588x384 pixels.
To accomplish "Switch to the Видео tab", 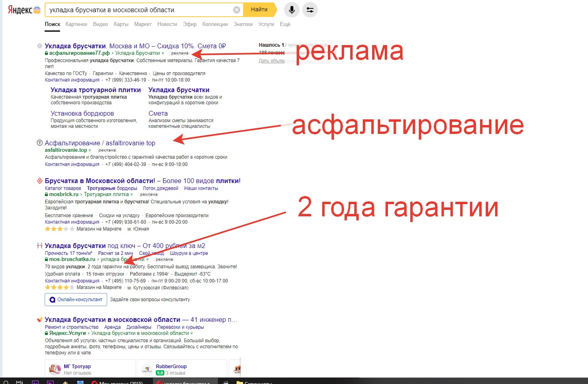I will (x=100, y=24).
